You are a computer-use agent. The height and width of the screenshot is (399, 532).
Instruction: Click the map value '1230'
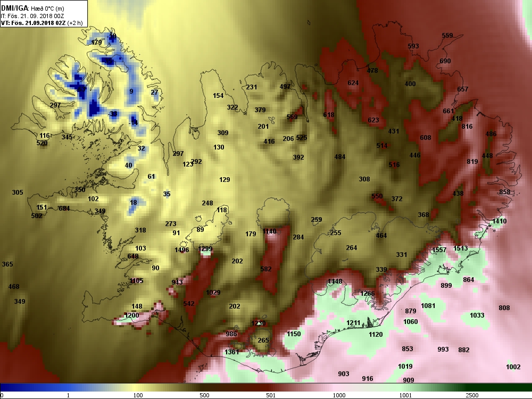pyautogui.click(x=258, y=323)
